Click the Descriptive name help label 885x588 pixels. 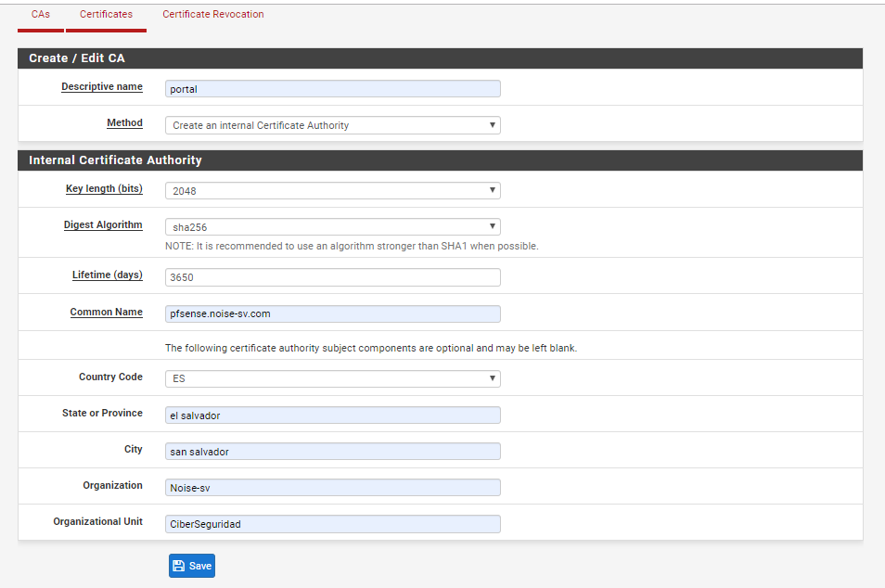pos(102,86)
